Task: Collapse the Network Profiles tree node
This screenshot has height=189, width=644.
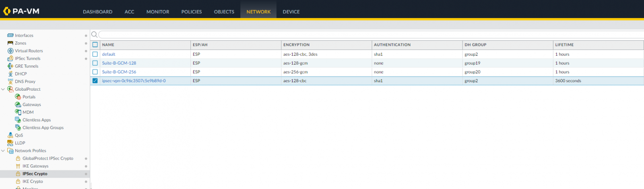Action: (3, 151)
